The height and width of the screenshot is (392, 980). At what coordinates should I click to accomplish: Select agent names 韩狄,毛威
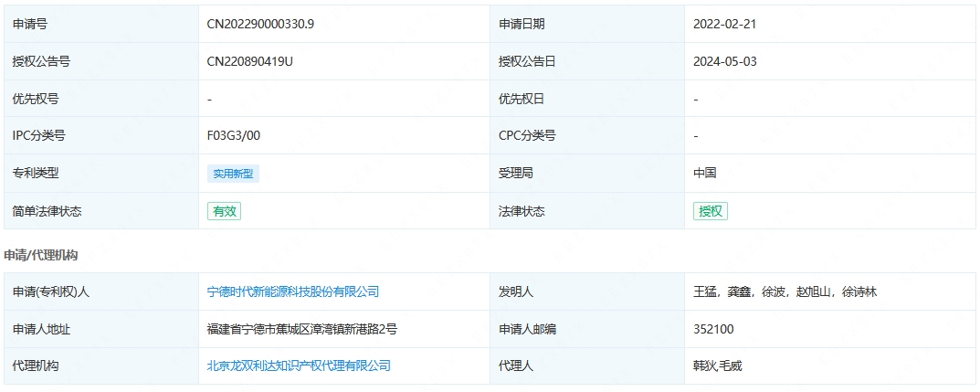pos(718,366)
